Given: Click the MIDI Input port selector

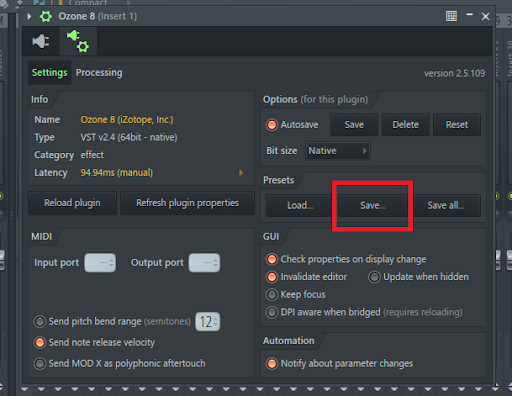Looking at the screenshot, I should point(100,263).
